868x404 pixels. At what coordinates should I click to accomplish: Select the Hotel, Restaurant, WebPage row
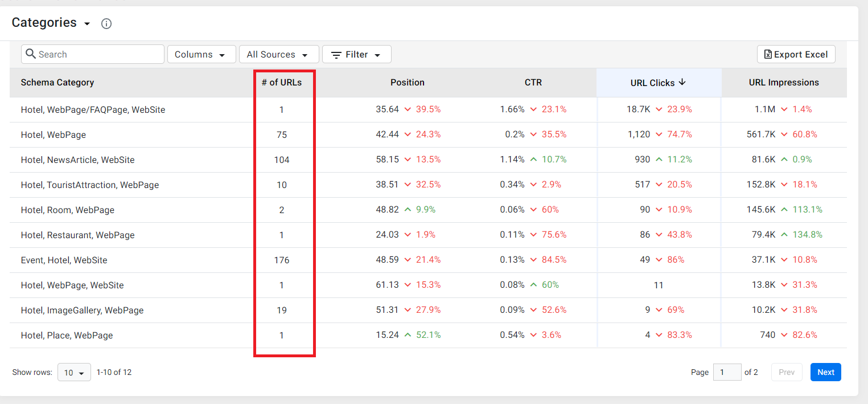pyautogui.click(x=428, y=235)
